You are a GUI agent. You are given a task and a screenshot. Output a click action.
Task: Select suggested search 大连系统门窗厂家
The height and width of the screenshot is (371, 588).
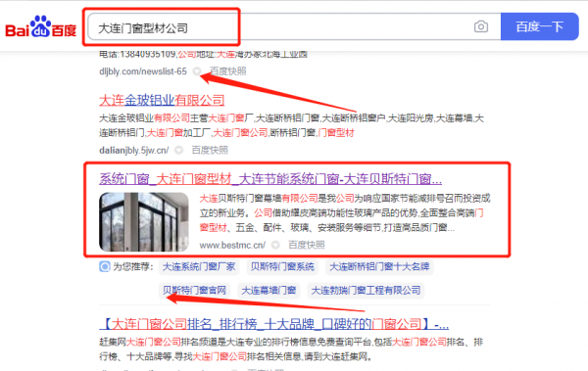[199, 266]
